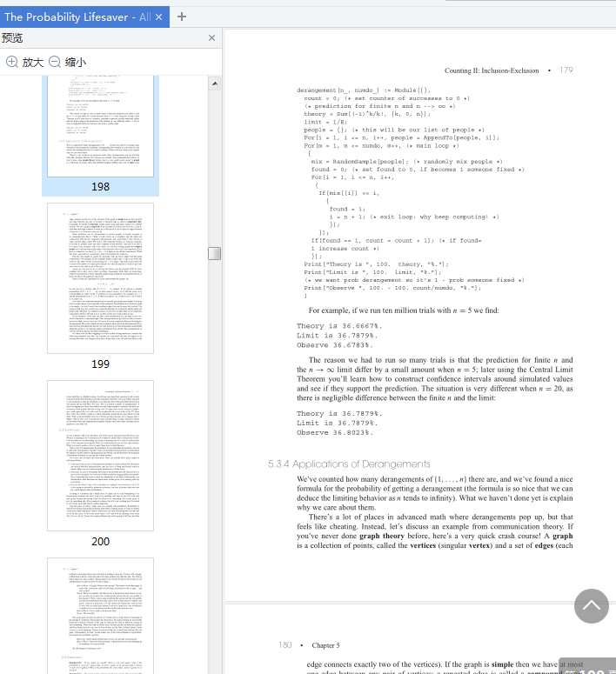This screenshot has width=616, height=674.
Task: Open a new tab with the plus icon
Action: [182, 17]
